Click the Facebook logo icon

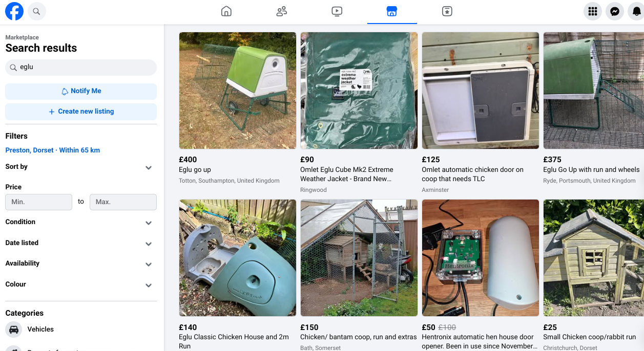click(14, 11)
